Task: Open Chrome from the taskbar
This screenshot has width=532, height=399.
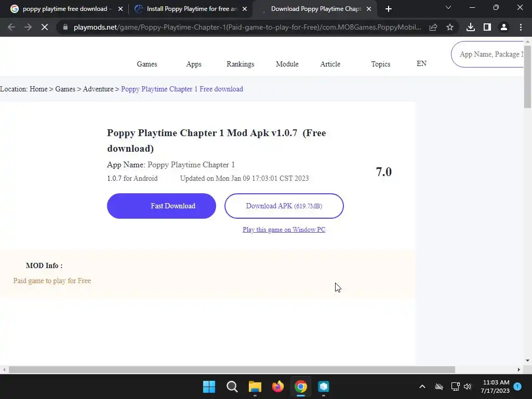Action: pos(301,387)
